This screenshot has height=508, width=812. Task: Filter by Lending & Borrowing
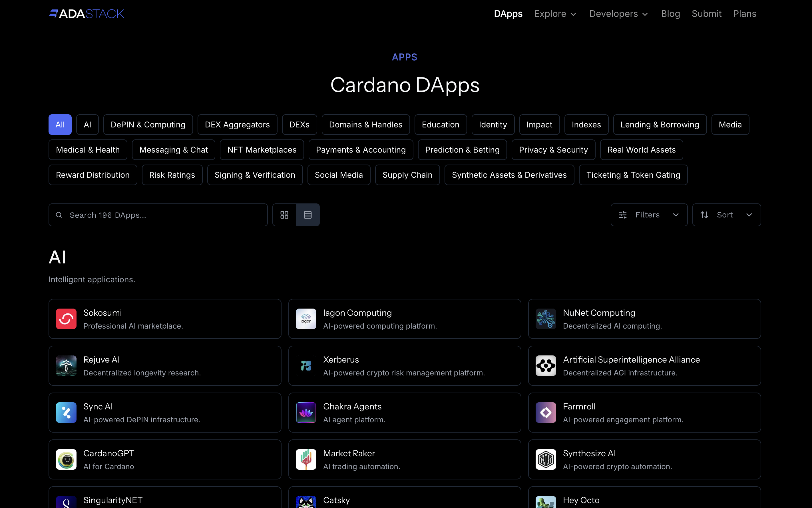point(660,125)
